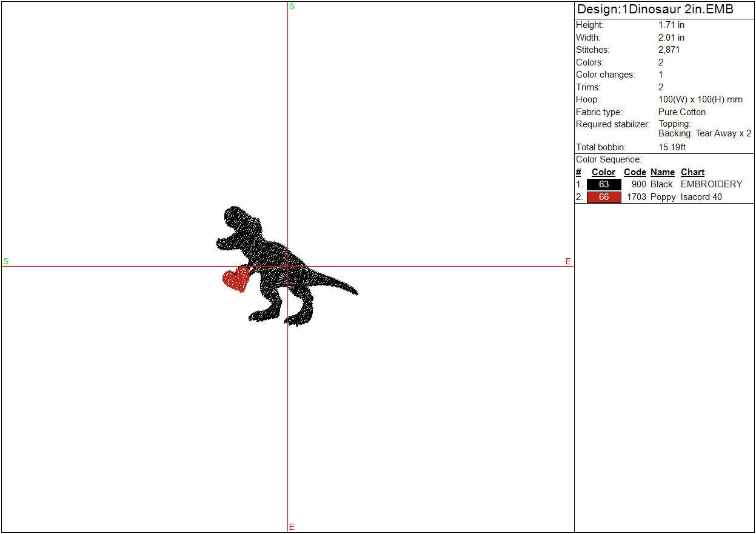The image size is (756, 534).
Task: Click the Color column header
Action: click(x=603, y=172)
